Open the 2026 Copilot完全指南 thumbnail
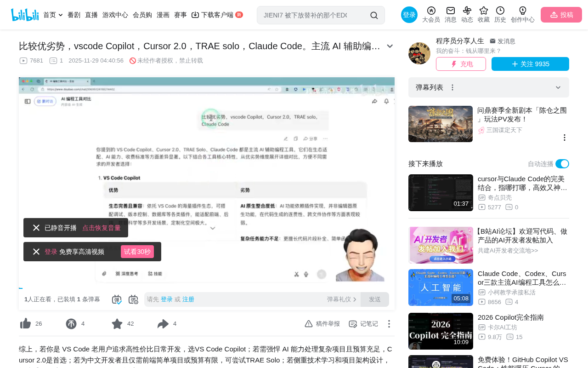 click(x=441, y=331)
